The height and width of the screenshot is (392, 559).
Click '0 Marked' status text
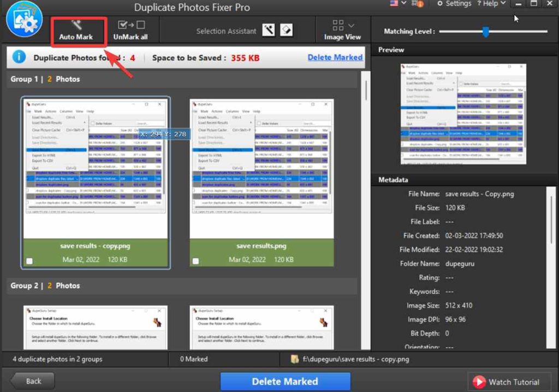pos(194,359)
